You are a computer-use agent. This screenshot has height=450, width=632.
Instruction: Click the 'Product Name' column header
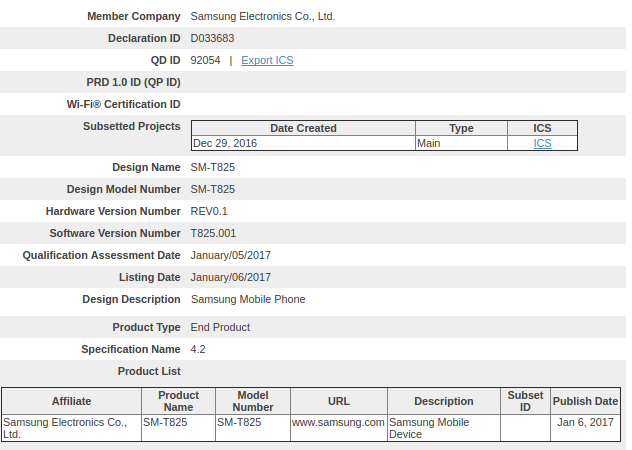(178, 401)
